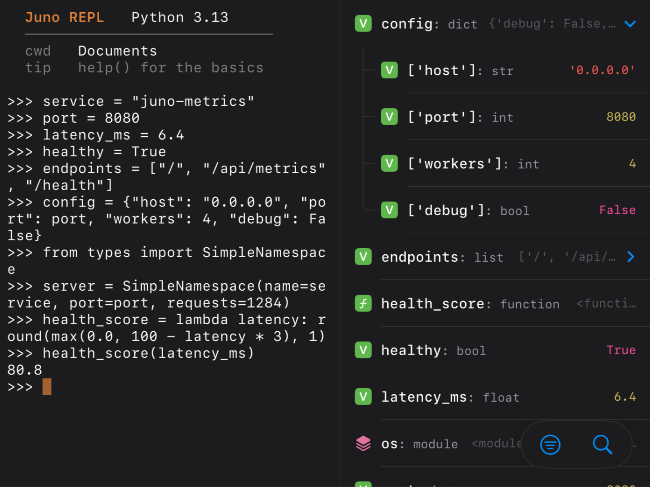Click the function icon beside health_score
The height and width of the screenshot is (487, 650).
coord(363,303)
